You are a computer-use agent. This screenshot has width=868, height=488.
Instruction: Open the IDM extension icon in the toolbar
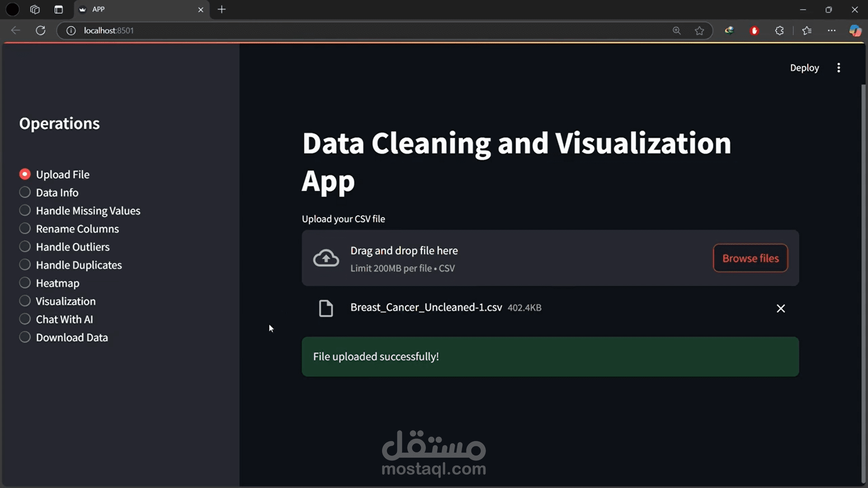click(x=729, y=30)
